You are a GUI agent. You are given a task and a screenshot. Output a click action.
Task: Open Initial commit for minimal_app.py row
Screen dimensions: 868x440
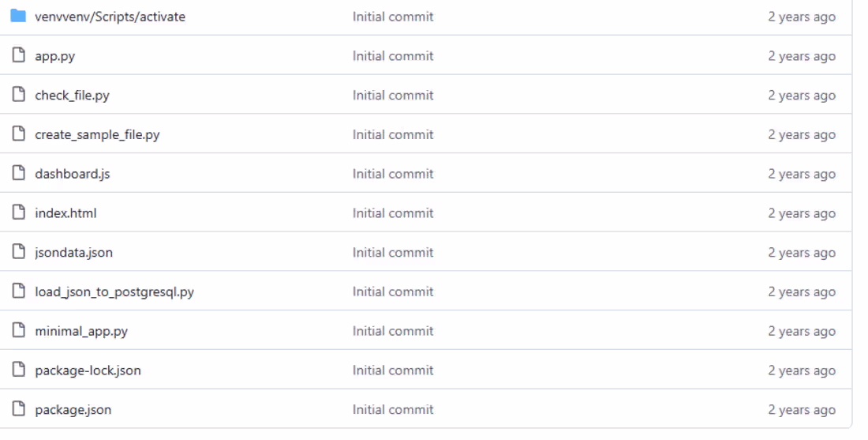pos(393,331)
